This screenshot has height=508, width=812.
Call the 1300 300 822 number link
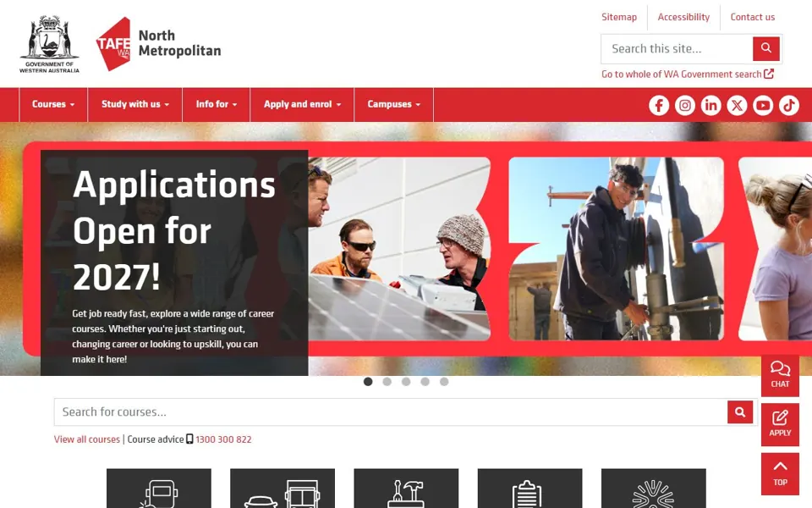tap(223, 439)
